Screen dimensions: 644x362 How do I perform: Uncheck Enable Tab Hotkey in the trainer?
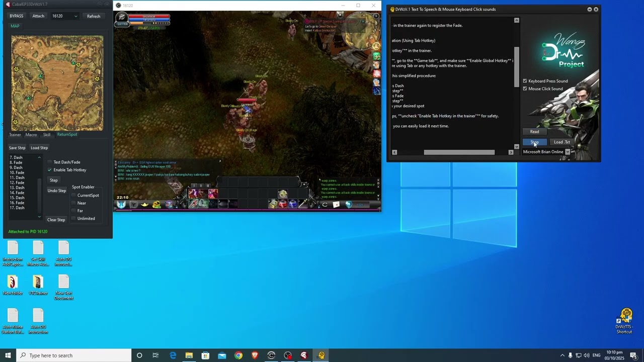50,170
